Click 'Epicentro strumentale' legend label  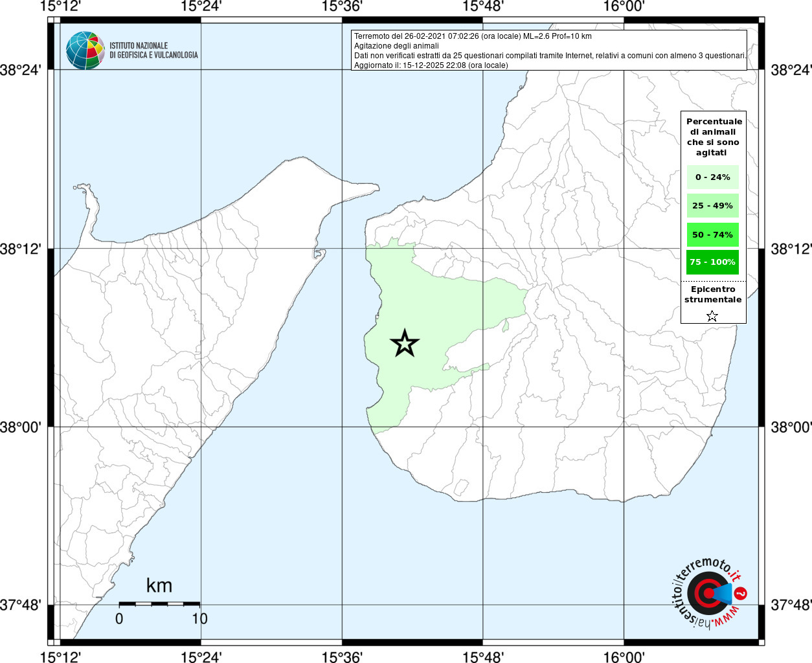click(x=713, y=294)
